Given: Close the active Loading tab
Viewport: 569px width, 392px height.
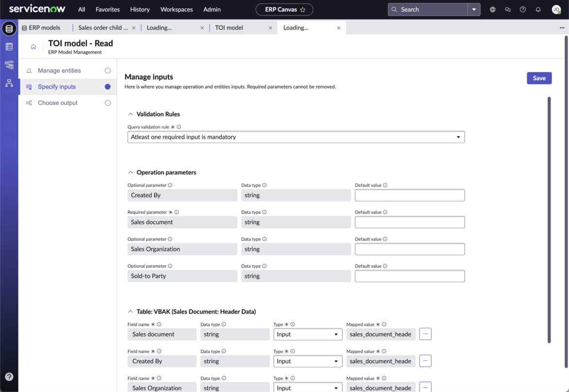Looking at the screenshot, I should tap(338, 28).
